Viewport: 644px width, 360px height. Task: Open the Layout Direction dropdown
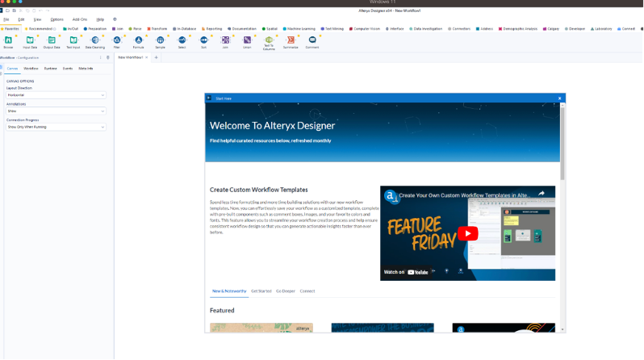[56, 95]
